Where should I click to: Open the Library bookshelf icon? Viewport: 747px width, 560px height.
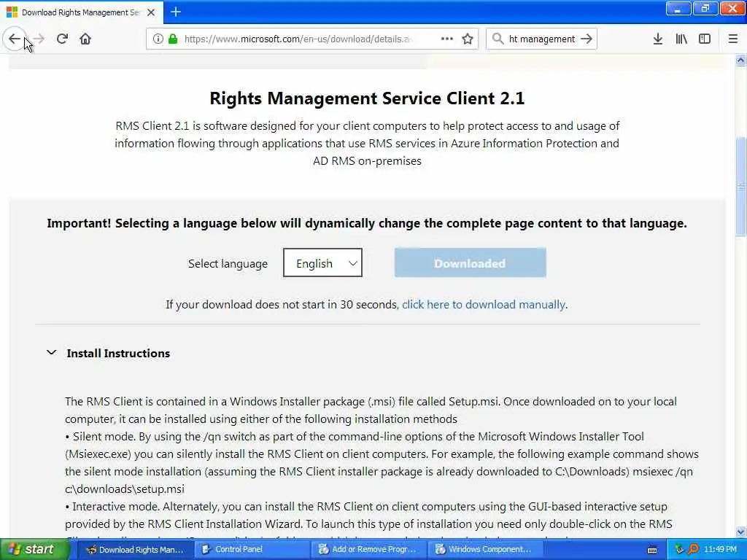coord(681,39)
